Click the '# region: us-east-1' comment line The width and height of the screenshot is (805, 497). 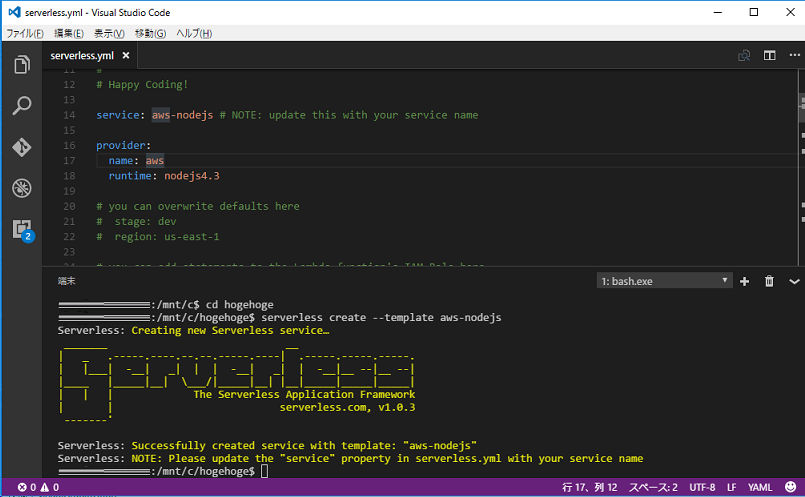coord(158,237)
